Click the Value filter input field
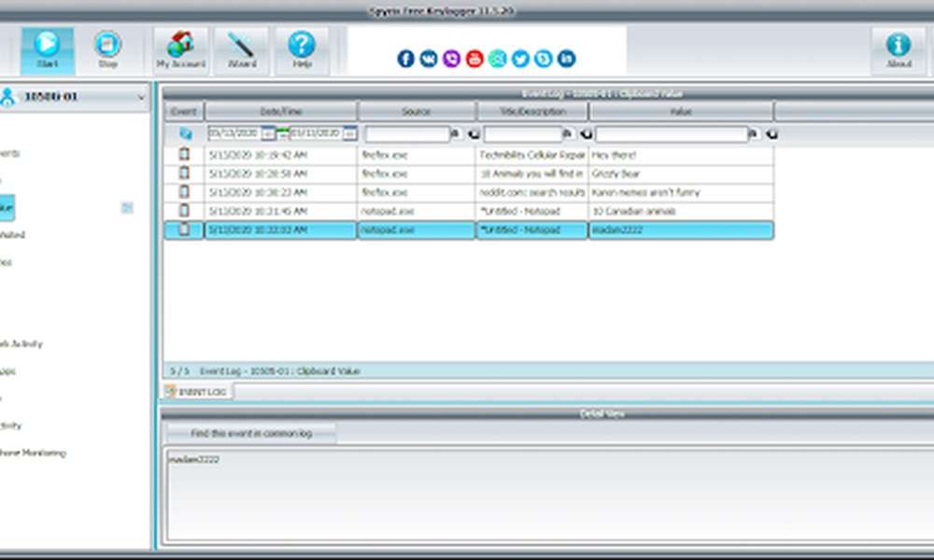Viewport: 934px width, 560px height. pyautogui.click(x=671, y=133)
